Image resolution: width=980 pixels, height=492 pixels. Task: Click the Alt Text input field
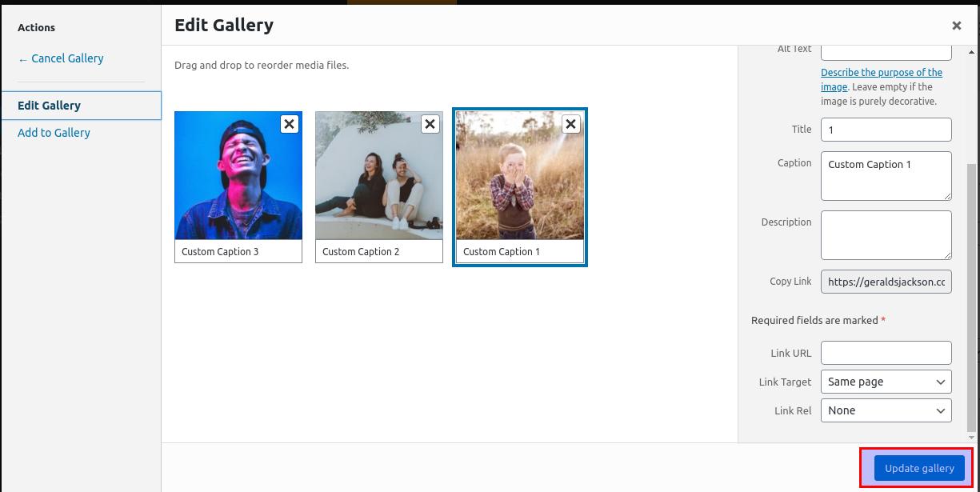886,52
